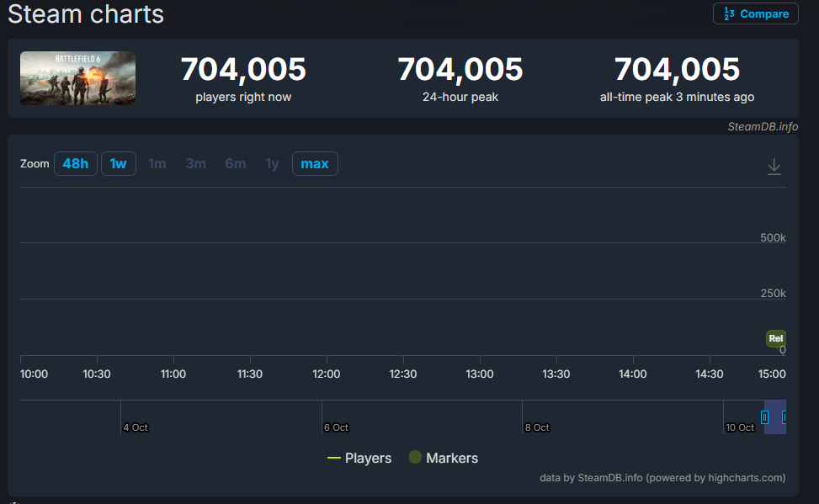Select the 1y zoom option
The width and height of the screenshot is (819, 504).
click(272, 163)
